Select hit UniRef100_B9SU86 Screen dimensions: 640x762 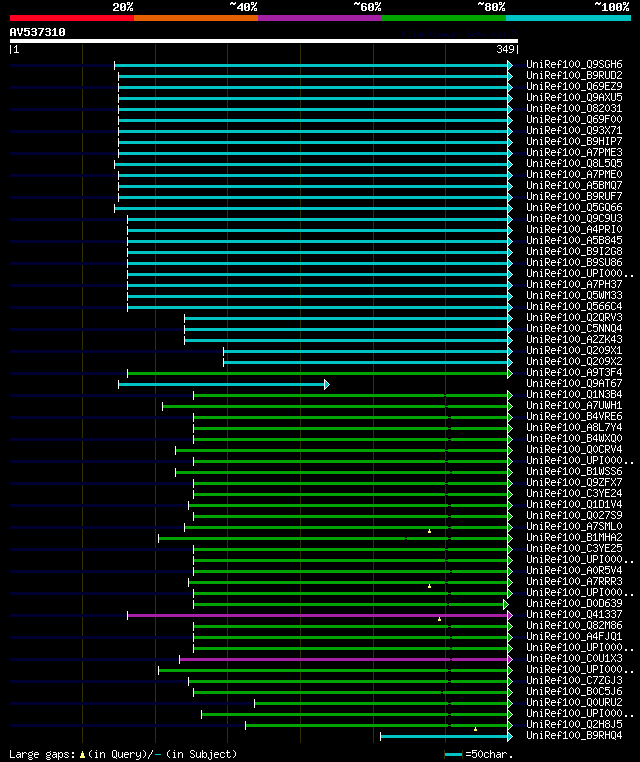click(x=574, y=262)
